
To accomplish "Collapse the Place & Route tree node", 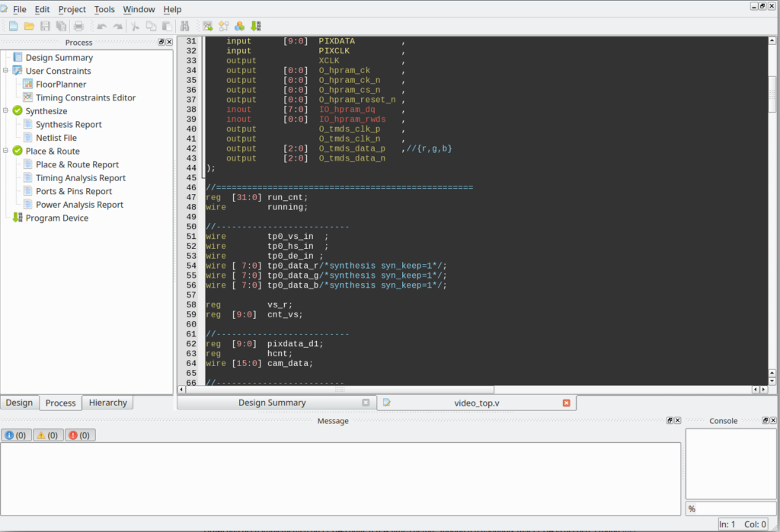I will pyautogui.click(x=5, y=151).
